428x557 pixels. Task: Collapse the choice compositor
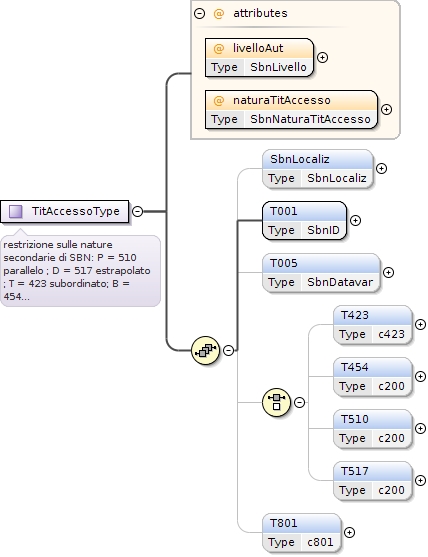coord(300,402)
